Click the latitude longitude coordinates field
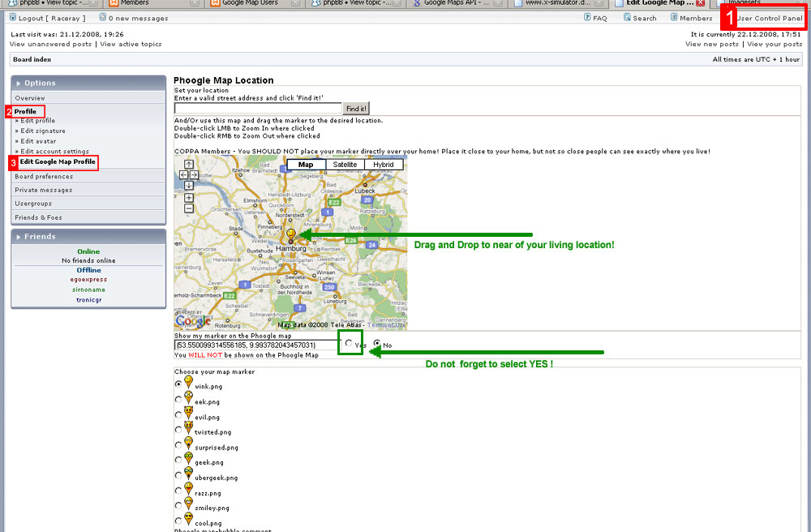The width and height of the screenshot is (811, 532). (256, 345)
